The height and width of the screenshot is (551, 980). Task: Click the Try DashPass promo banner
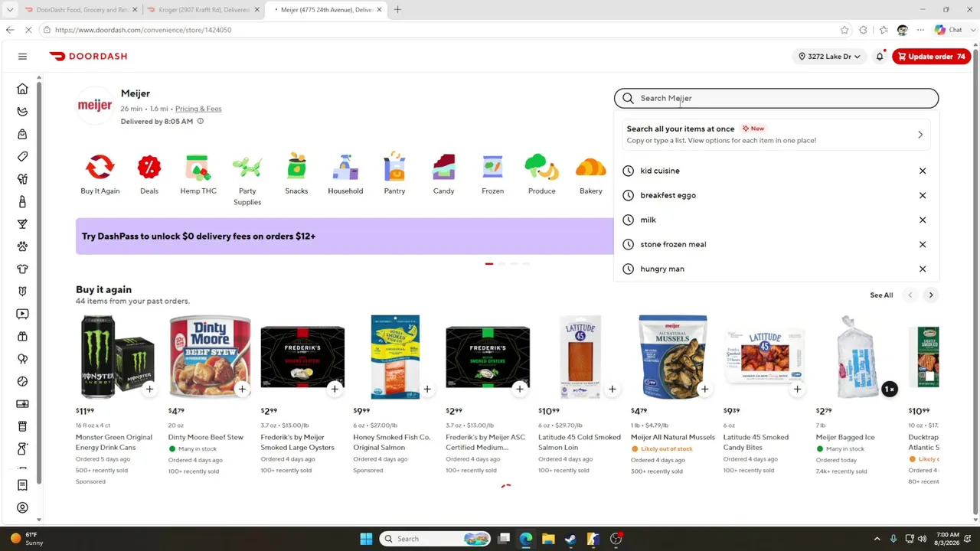point(345,236)
